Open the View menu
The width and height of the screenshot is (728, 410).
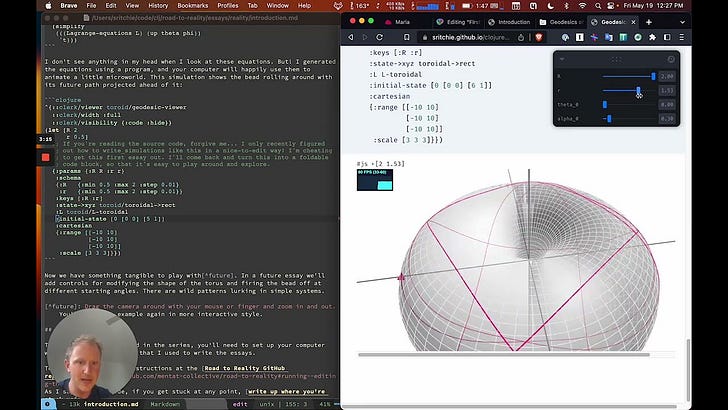pos(132,6)
